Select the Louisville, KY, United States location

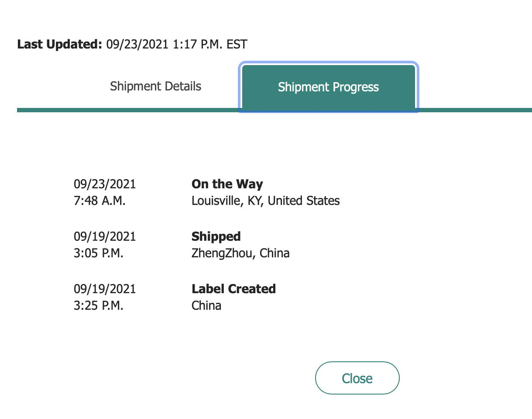(x=265, y=201)
